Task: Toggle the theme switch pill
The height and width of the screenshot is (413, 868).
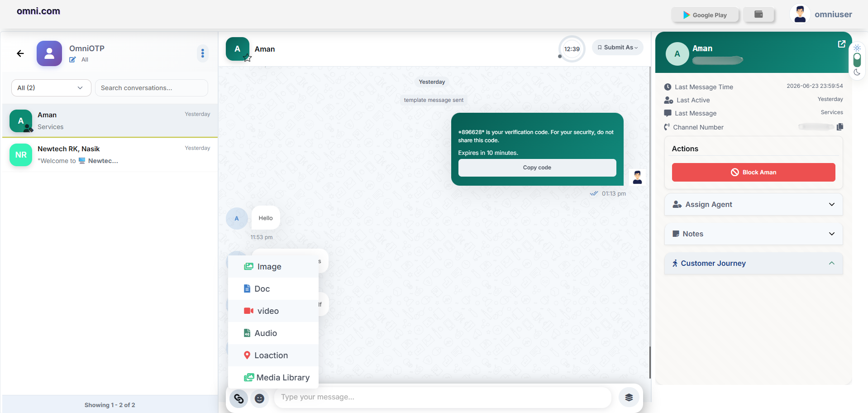Action: click(857, 60)
